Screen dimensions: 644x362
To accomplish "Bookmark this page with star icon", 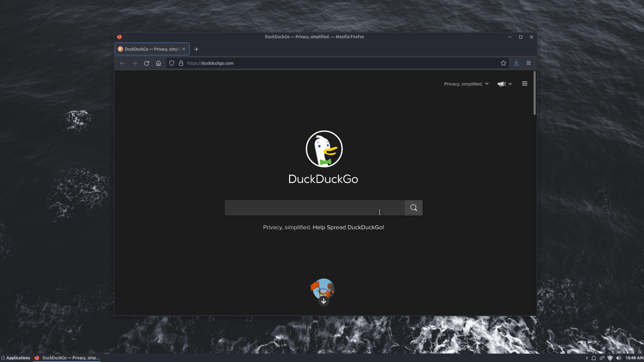I will (x=503, y=63).
